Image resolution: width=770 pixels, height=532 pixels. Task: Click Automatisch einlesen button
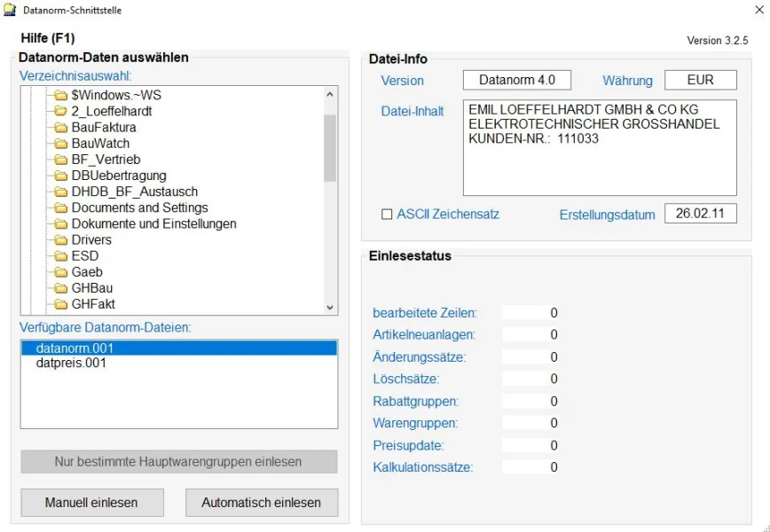click(x=261, y=503)
